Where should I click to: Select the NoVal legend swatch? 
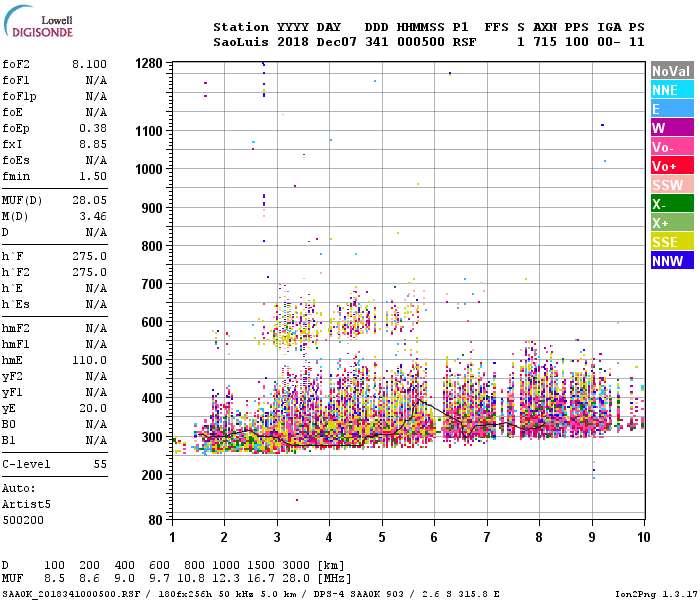click(x=672, y=71)
